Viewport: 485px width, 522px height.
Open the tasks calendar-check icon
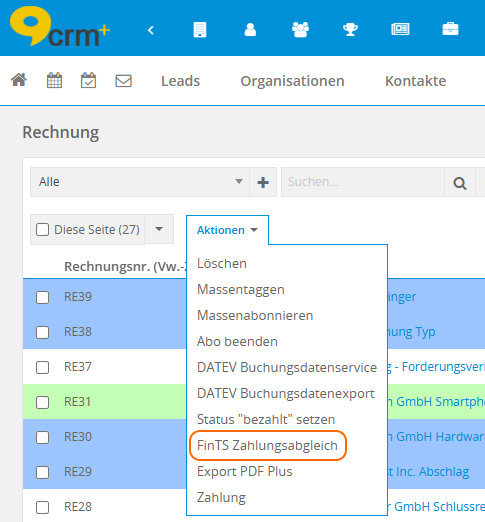[89, 80]
